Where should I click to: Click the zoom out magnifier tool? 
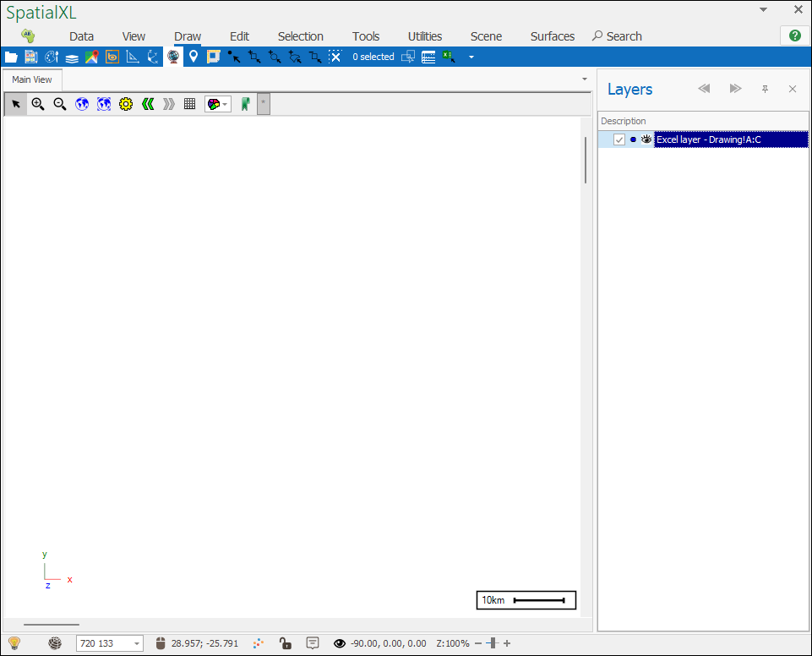pos(60,104)
